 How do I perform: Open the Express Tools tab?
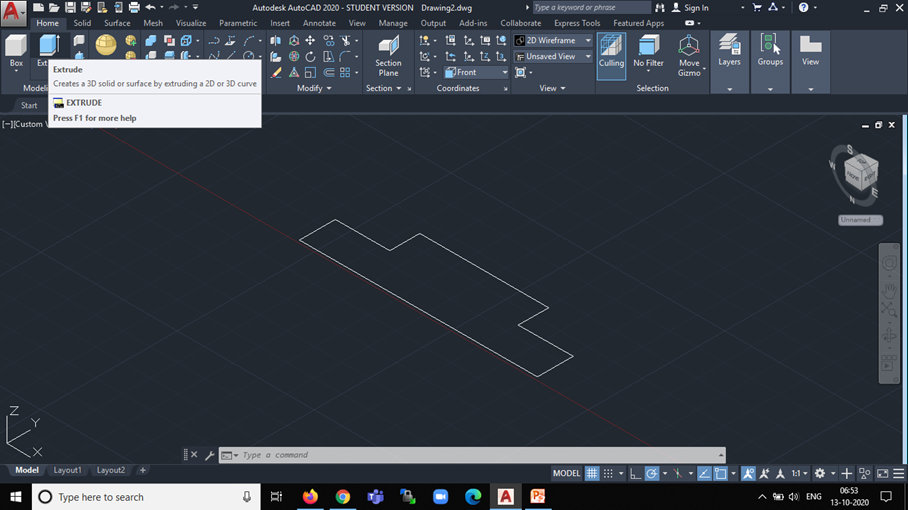coord(577,23)
